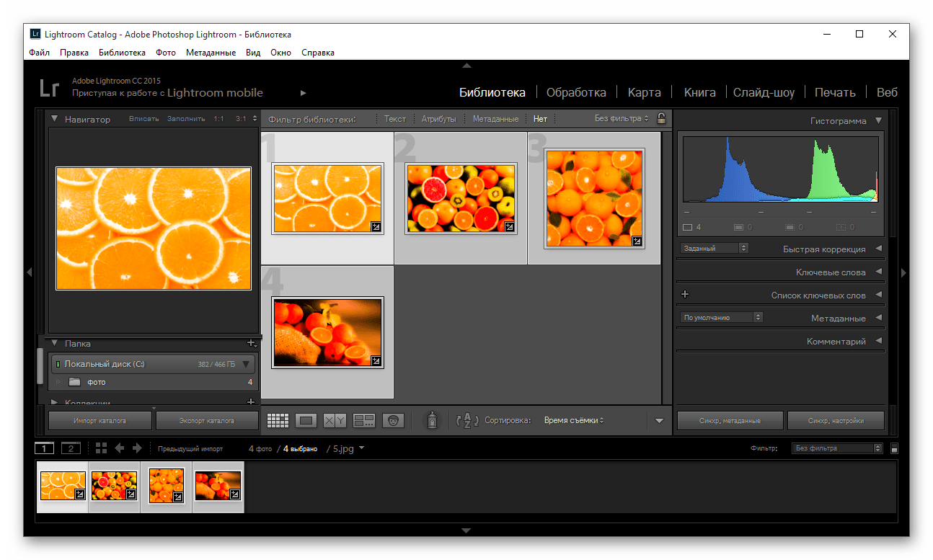
Task: Open the Метаданные menu in menu bar
Action: click(x=211, y=53)
